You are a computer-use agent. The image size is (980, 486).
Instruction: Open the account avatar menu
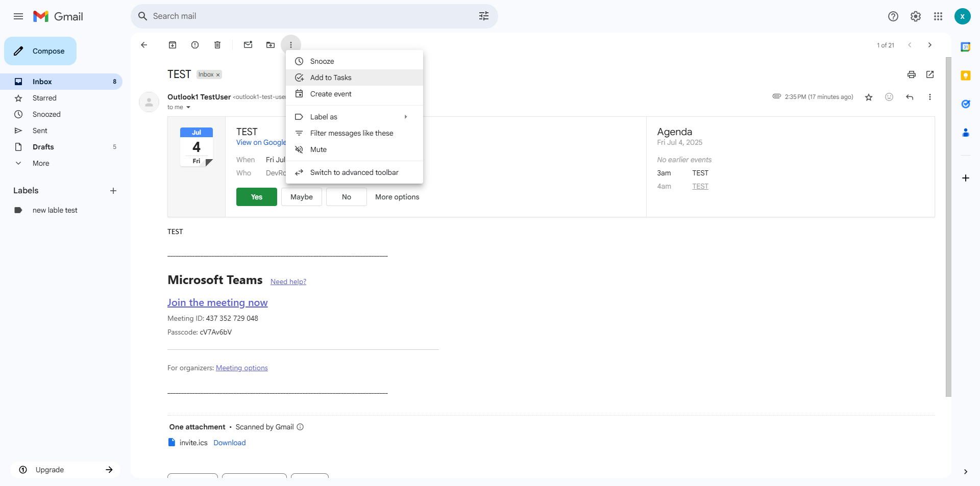963,16
